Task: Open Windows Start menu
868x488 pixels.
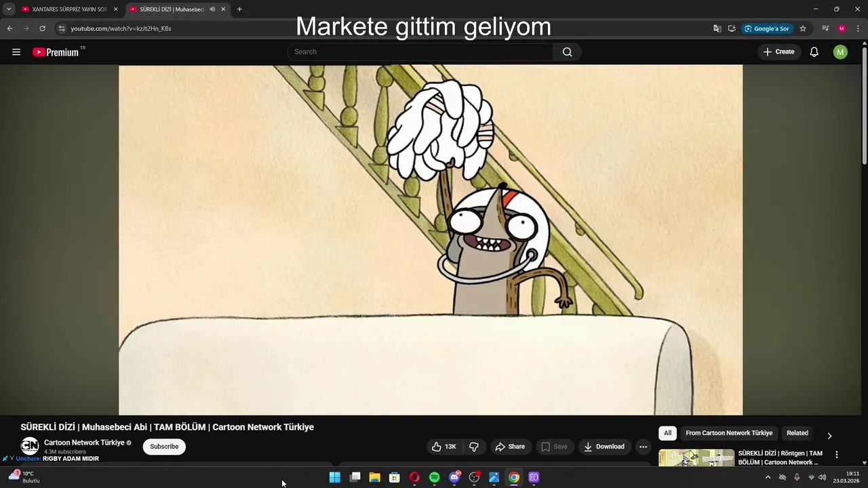Action: click(335, 477)
